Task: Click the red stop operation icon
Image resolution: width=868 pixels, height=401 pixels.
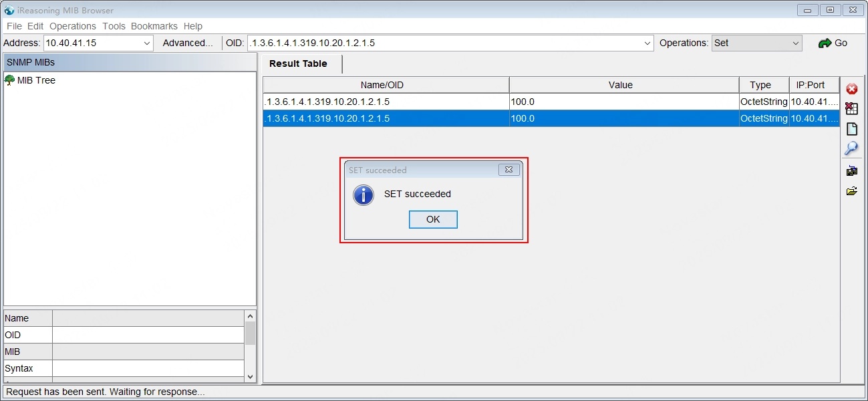Action: coord(851,90)
